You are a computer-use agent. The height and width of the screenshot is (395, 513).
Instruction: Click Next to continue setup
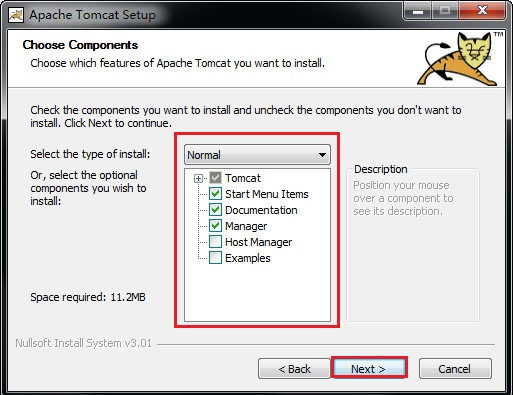[x=369, y=369]
